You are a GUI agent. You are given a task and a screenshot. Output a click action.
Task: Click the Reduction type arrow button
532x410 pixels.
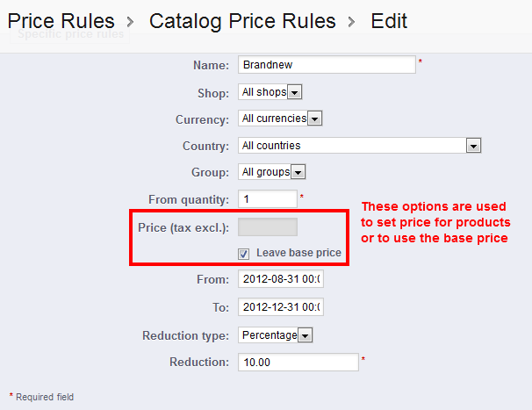(306, 334)
